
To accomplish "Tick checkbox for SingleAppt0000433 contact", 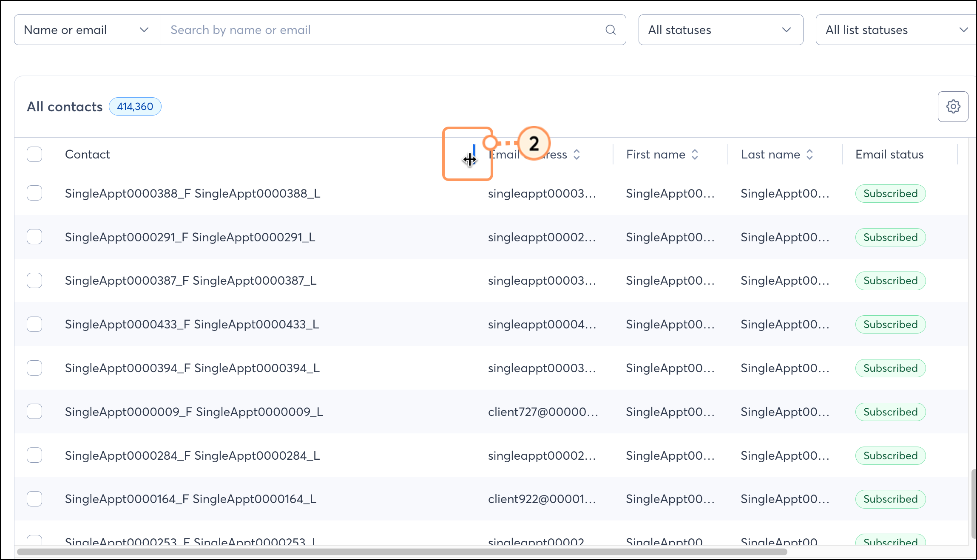I will [34, 324].
